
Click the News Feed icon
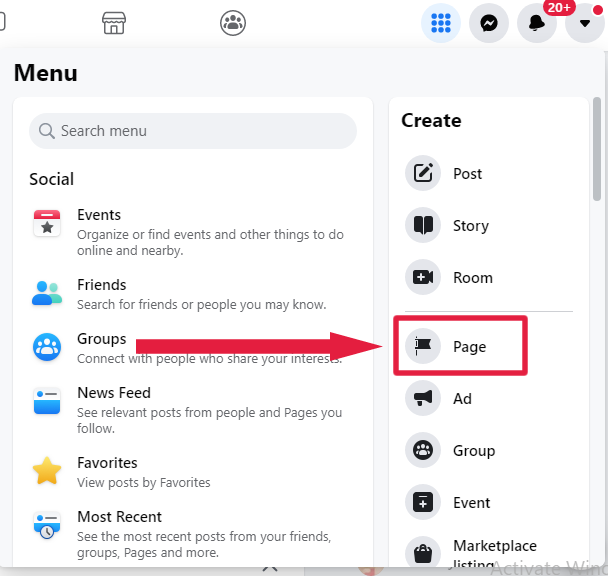47,401
